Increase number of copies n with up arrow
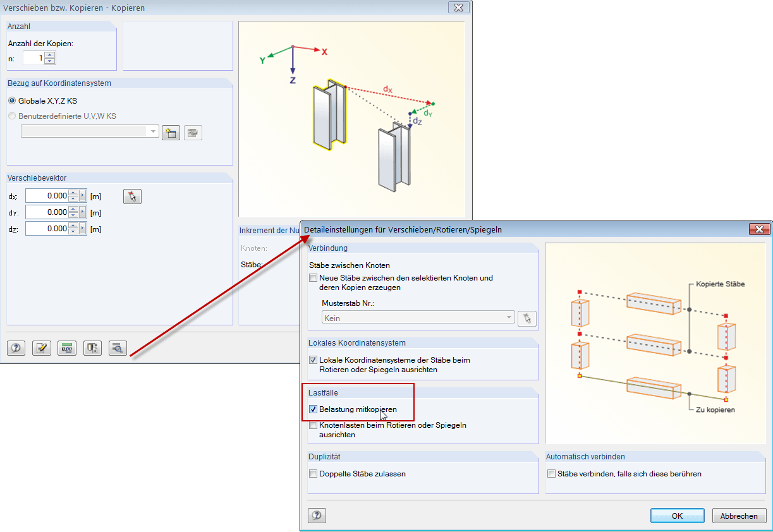Image resolution: width=773 pixels, height=532 pixels. [50, 55]
